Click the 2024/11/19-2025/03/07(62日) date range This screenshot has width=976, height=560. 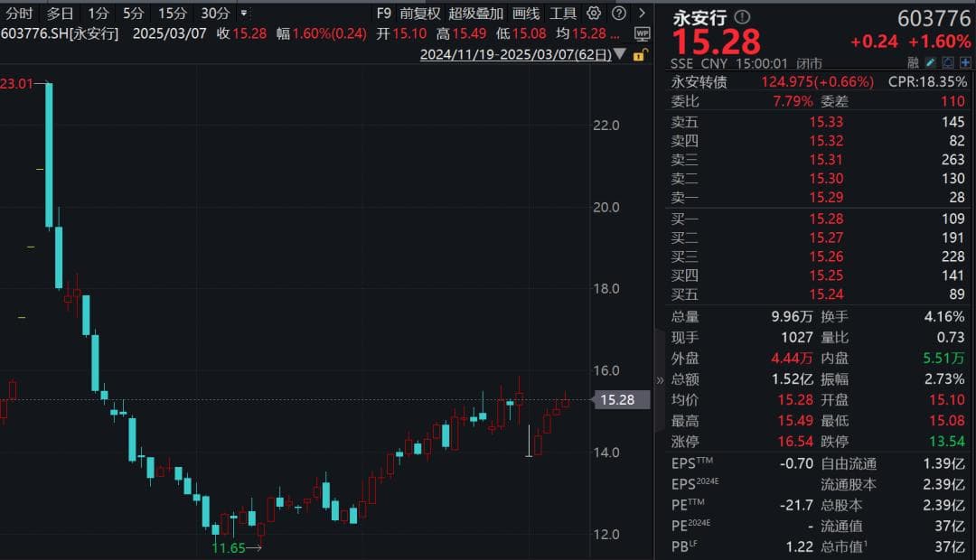pos(516,54)
